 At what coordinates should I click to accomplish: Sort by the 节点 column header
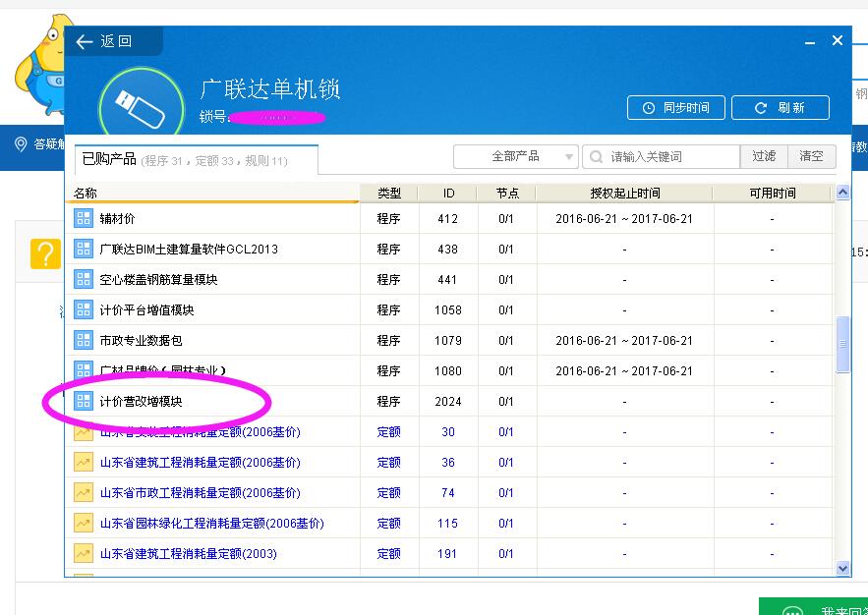point(507,193)
